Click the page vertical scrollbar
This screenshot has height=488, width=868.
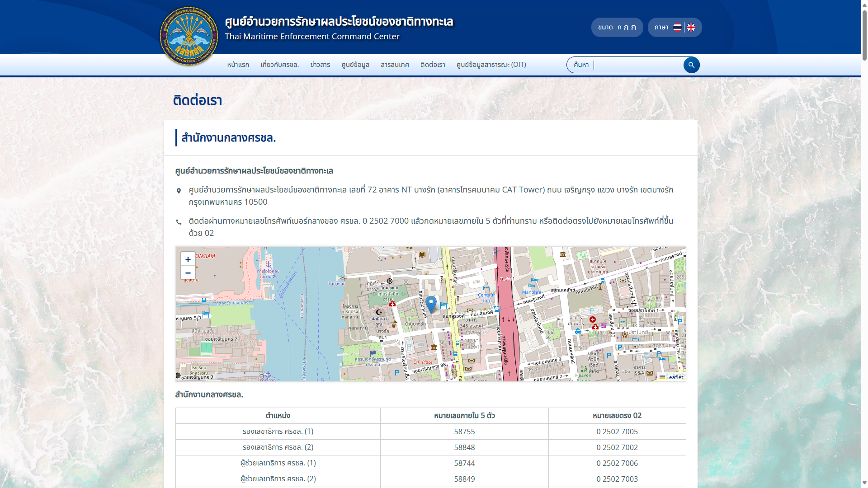[864, 36]
